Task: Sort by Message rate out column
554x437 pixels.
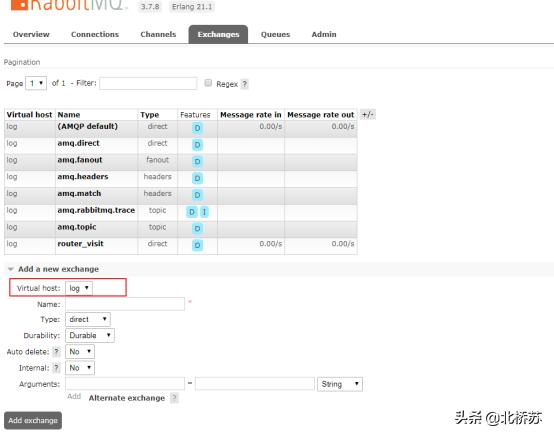Action: click(320, 114)
